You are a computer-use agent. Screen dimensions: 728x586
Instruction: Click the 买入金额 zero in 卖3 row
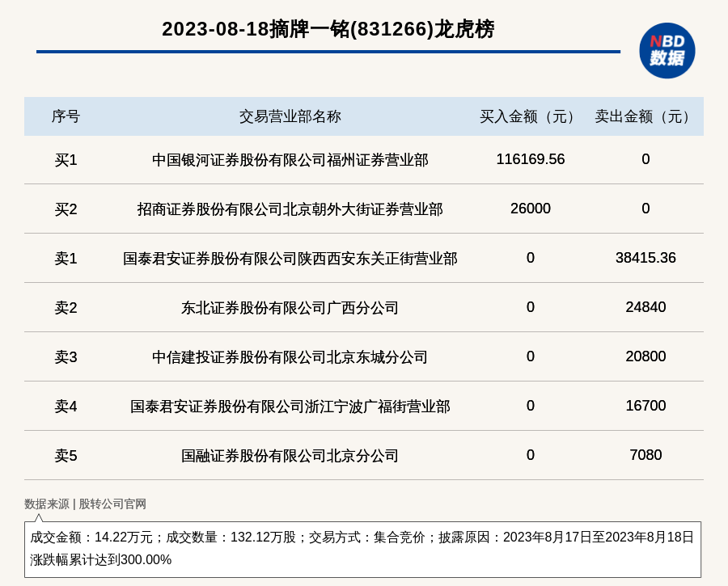[530, 356]
